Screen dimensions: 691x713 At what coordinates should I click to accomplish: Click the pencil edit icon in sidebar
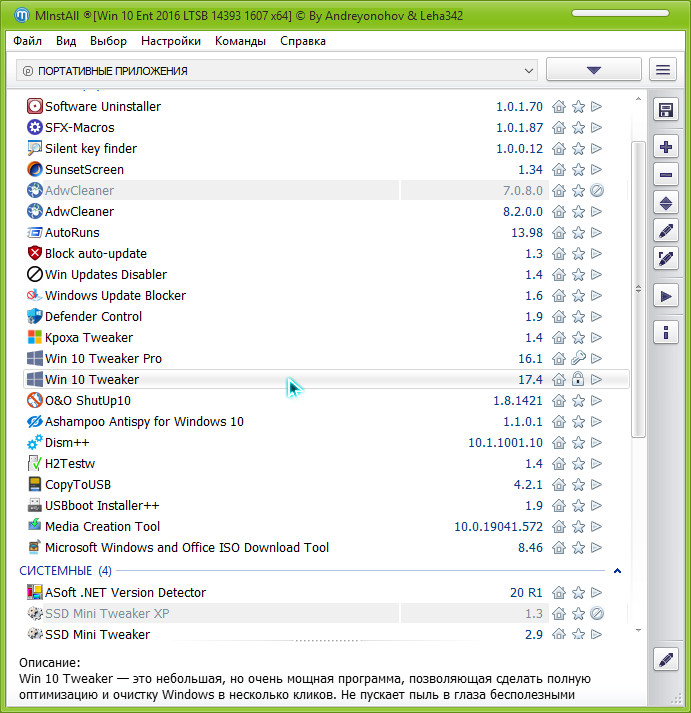[x=666, y=231]
